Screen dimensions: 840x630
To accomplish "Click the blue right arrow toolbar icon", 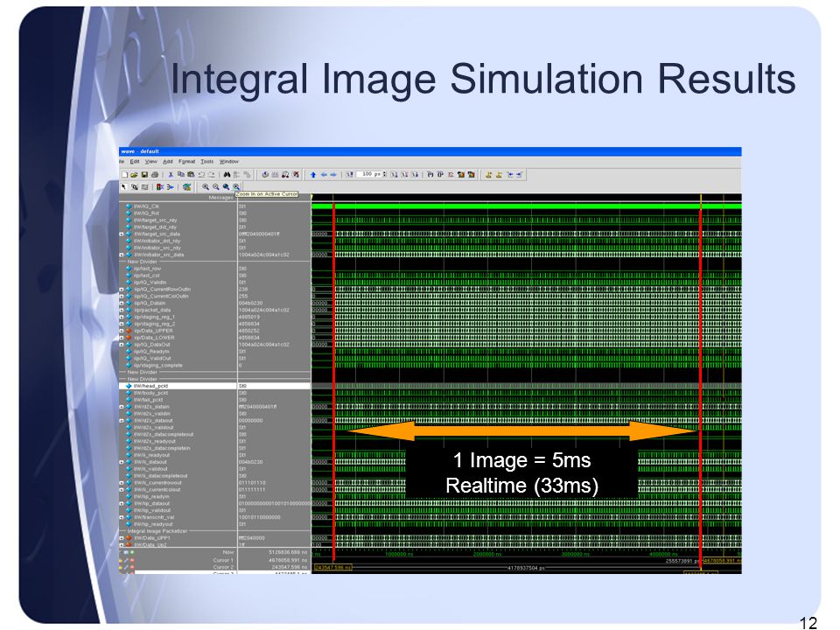I will pyautogui.click(x=333, y=175).
